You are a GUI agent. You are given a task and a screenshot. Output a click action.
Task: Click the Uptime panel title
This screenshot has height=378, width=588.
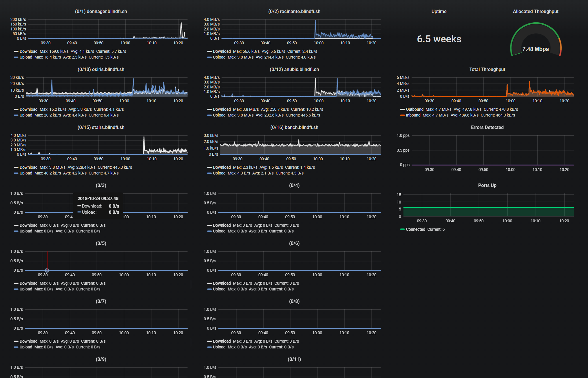click(x=439, y=12)
